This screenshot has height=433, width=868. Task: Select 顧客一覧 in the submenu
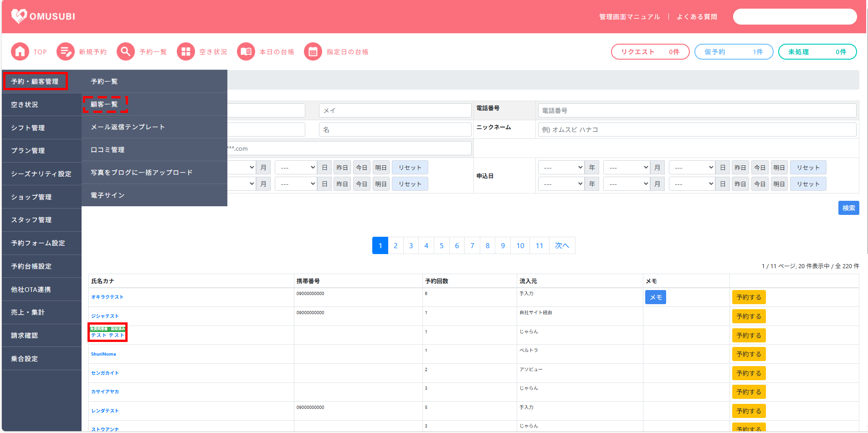(x=104, y=104)
